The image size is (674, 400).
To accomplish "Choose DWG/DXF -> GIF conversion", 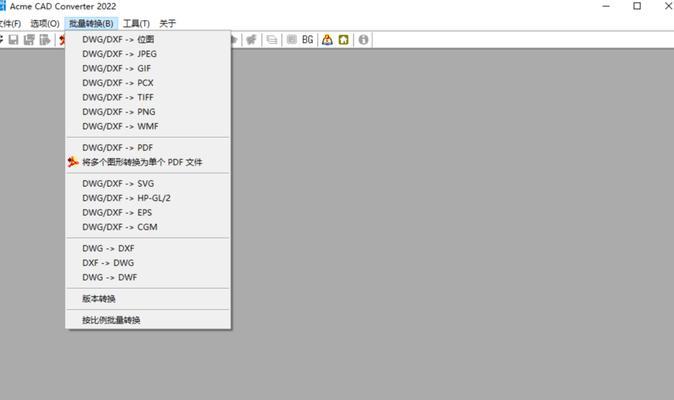I will pyautogui.click(x=148, y=68).
